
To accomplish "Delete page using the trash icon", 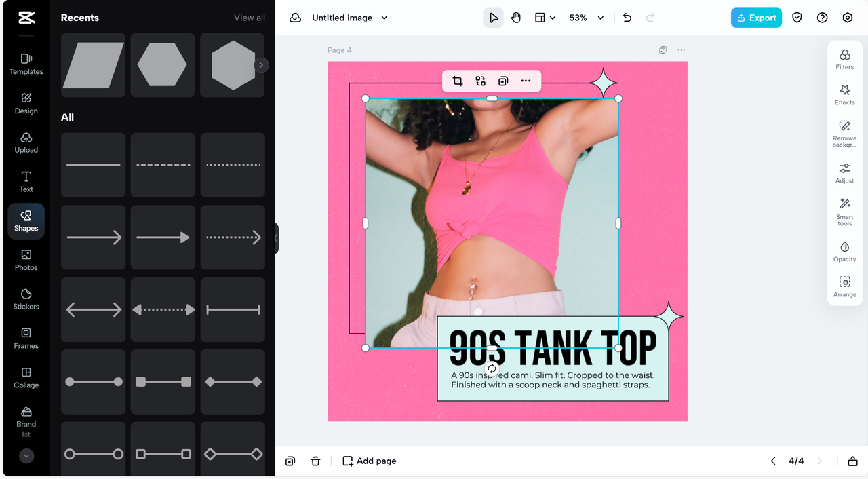I will (315, 461).
